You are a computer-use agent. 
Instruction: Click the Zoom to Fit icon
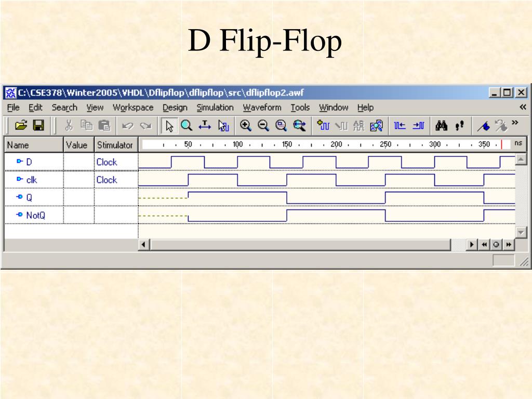coord(281,126)
